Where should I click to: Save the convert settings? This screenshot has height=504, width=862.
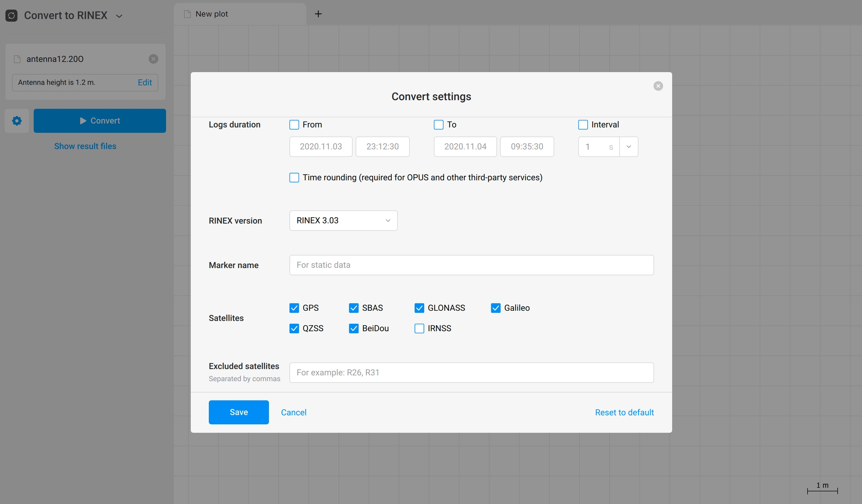click(x=239, y=412)
